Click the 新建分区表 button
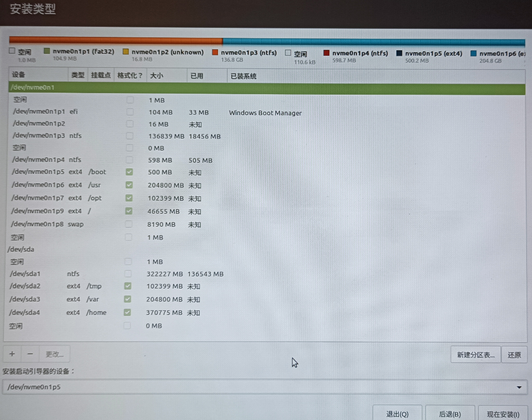The width and height of the screenshot is (532, 420). pyautogui.click(x=475, y=355)
